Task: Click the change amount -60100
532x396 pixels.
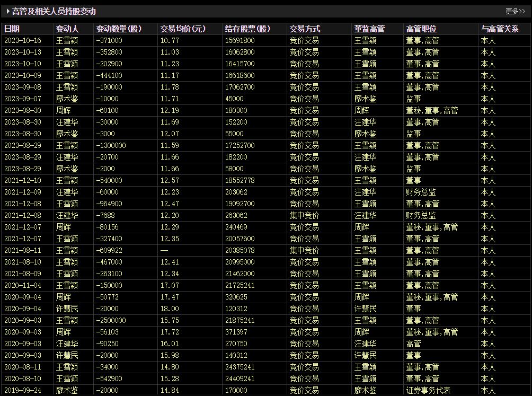Action: click(107, 111)
